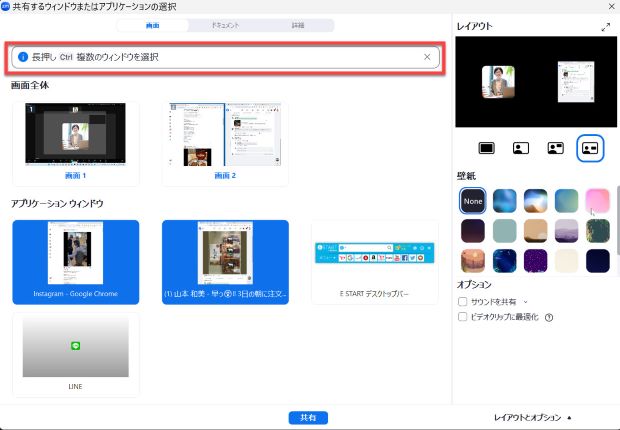This screenshot has height=430, width=620.
Task: Choose the 画面 2 screen thumbnail
Action: (x=225, y=139)
